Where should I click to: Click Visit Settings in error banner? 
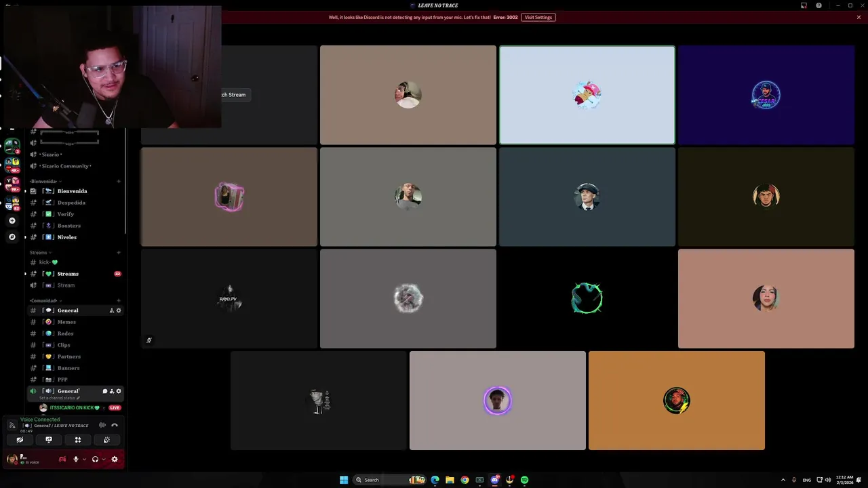pos(538,17)
